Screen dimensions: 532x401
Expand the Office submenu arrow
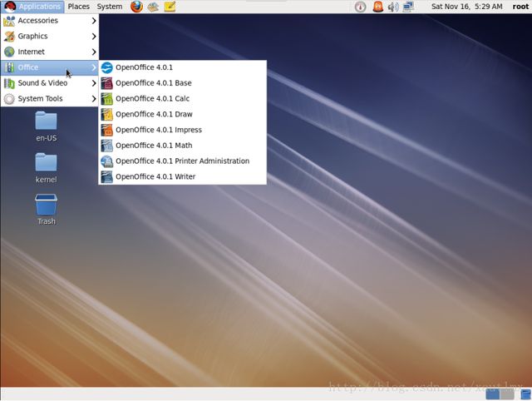click(x=94, y=67)
